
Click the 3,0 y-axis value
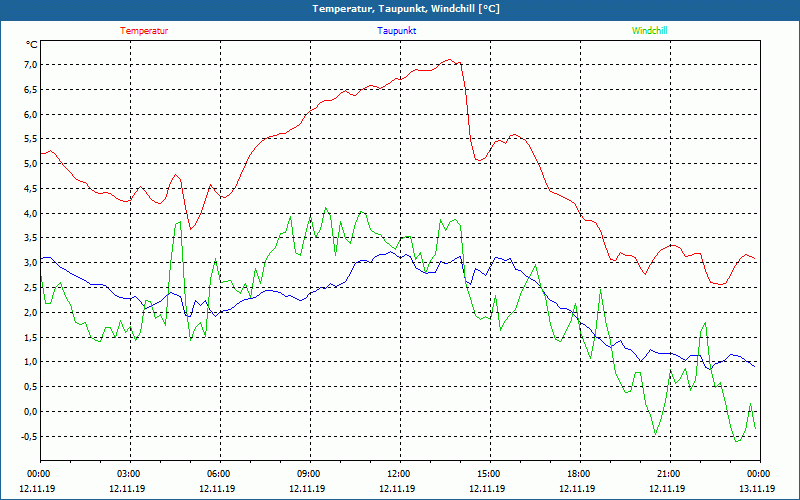pos(30,263)
